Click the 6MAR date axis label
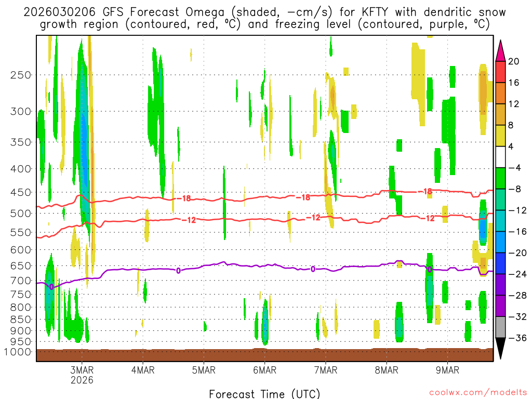The image size is (532, 399). pos(264,370)
